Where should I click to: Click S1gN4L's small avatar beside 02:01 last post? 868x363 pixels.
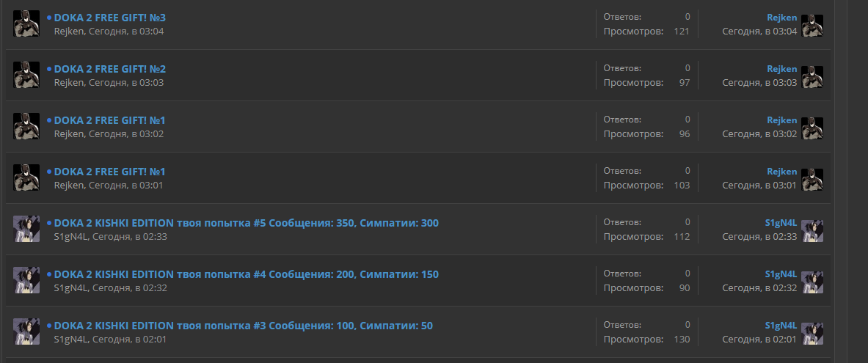point(812,334)
